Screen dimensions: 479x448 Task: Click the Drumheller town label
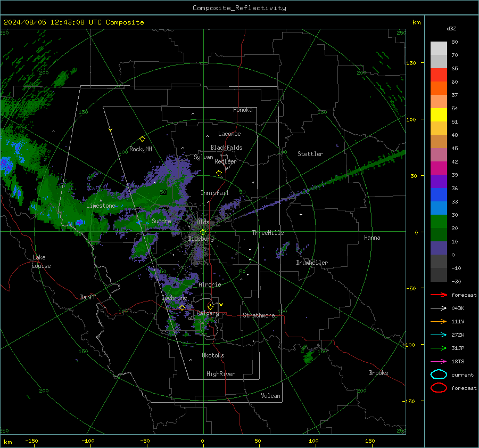pos(312,263)
